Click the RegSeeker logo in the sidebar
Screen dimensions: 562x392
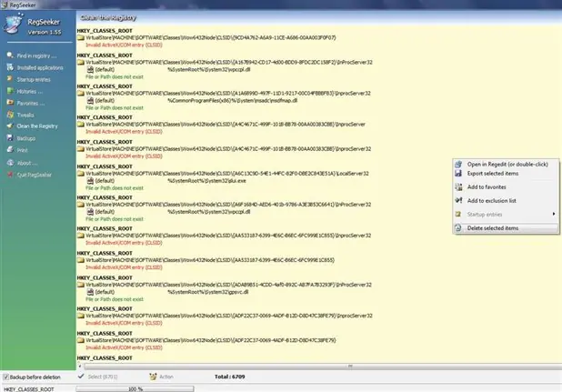pos(14,24)
